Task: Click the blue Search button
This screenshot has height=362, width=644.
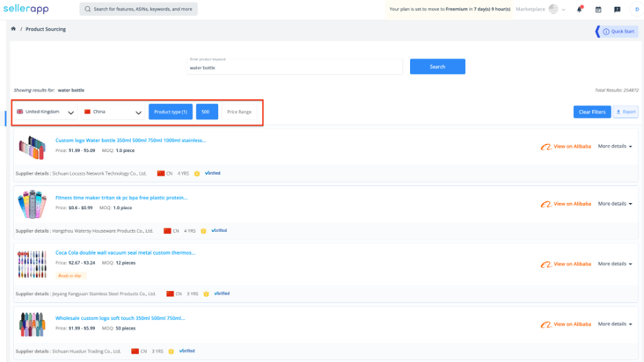Action: click(438, 67)
